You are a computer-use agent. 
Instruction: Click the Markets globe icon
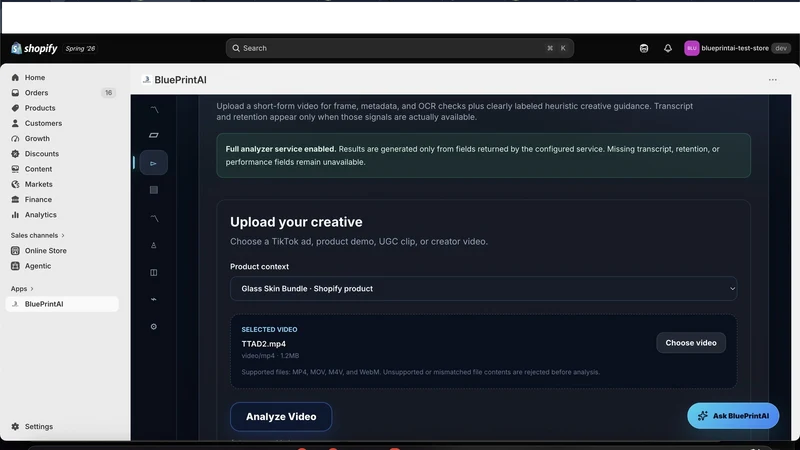coord(15,184)
